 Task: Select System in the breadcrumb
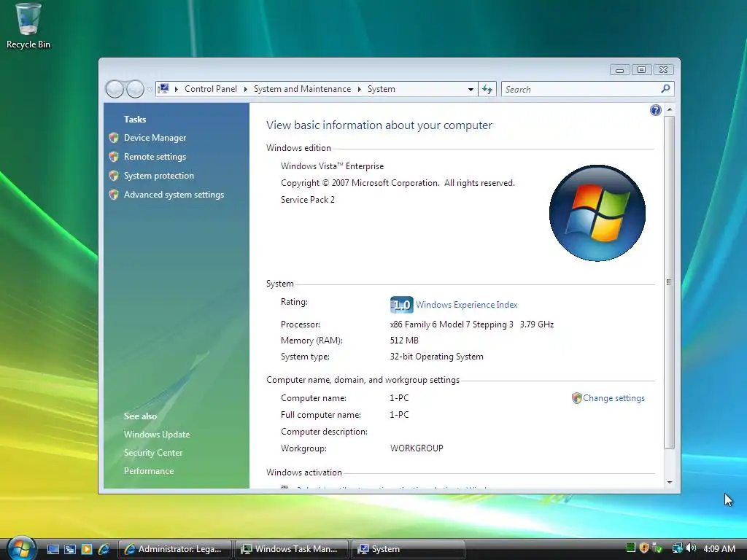381,89
